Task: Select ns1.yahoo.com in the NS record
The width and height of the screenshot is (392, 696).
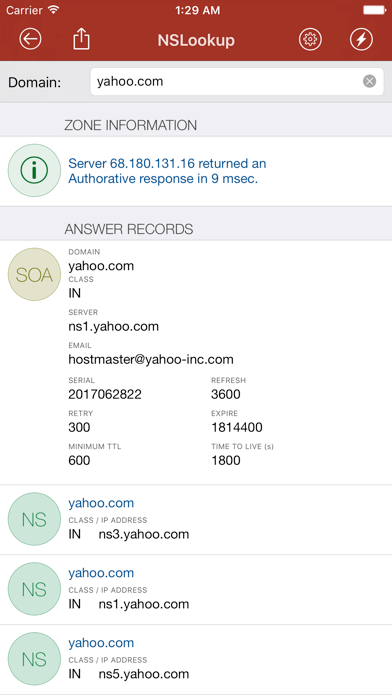Action: tap(144, 604)
